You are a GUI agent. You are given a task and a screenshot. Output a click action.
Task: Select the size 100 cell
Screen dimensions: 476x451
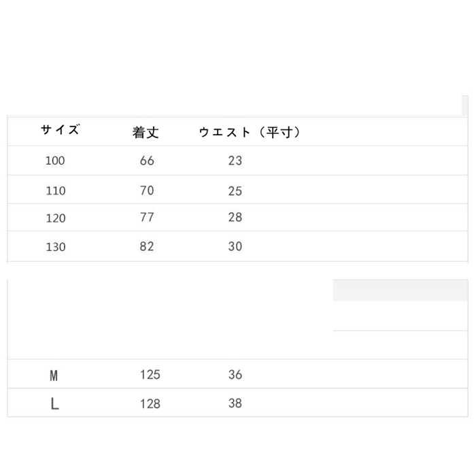(55, 161)
